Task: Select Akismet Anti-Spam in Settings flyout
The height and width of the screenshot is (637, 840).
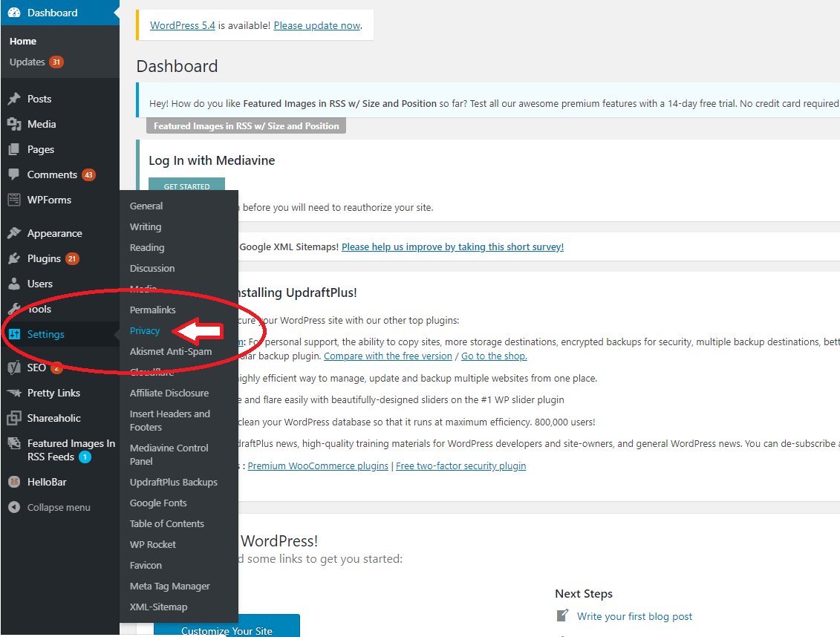Action: tap(171, 352)
